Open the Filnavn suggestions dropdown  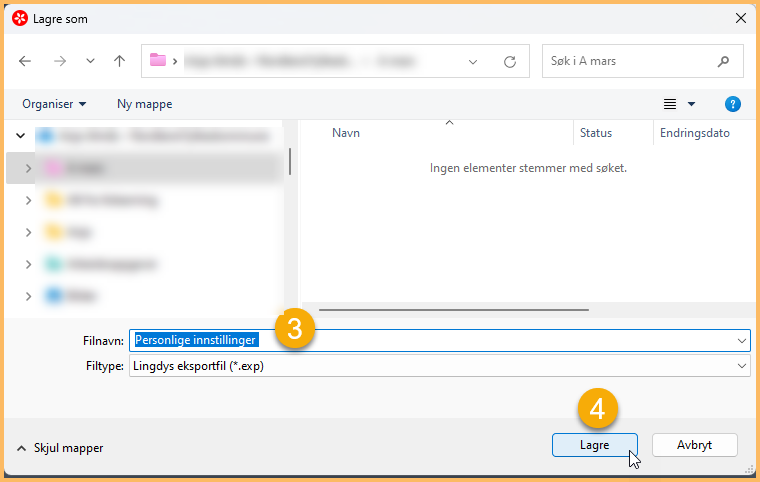tap(741, 340)
